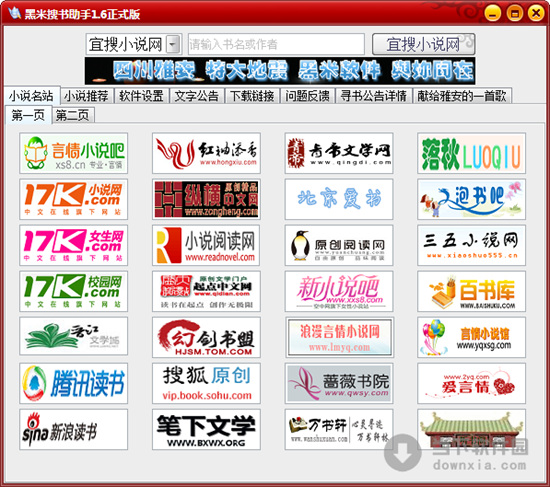Click the 宜搜小说网 search button
This screenshot has width=550, height=487.
(423, 44)
